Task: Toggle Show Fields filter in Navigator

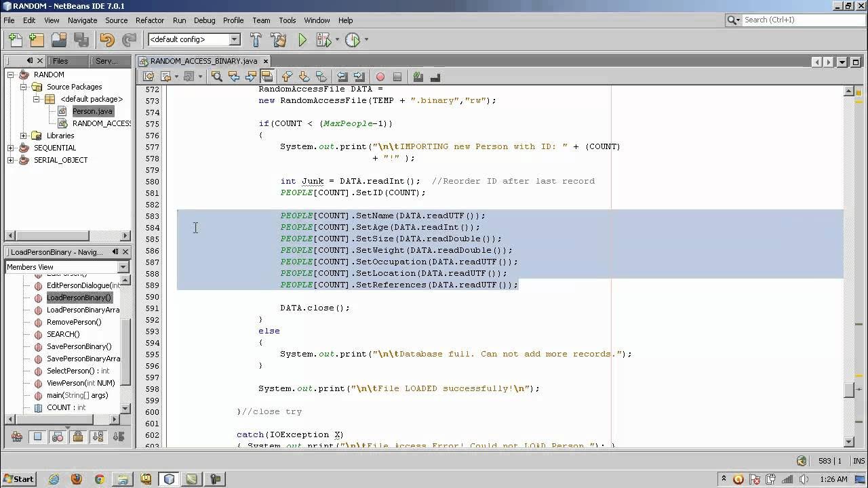Action: 37,437
